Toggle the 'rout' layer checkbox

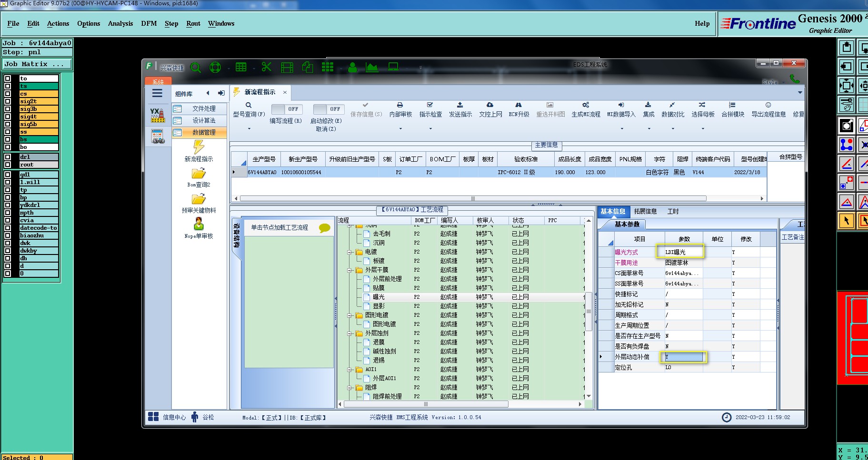click(x=8, y=165)
